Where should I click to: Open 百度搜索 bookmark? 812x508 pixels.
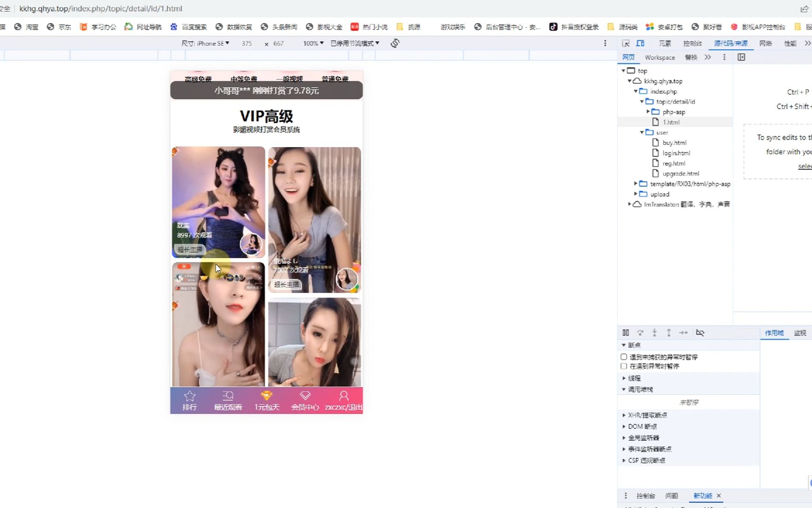click(188, 27)
